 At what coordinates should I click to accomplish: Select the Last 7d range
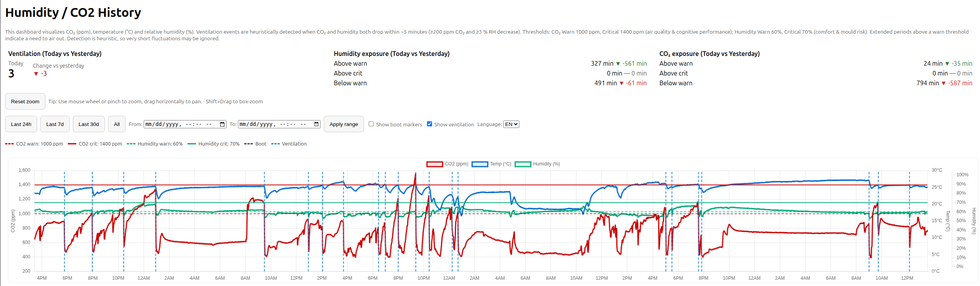coord(55,124)
